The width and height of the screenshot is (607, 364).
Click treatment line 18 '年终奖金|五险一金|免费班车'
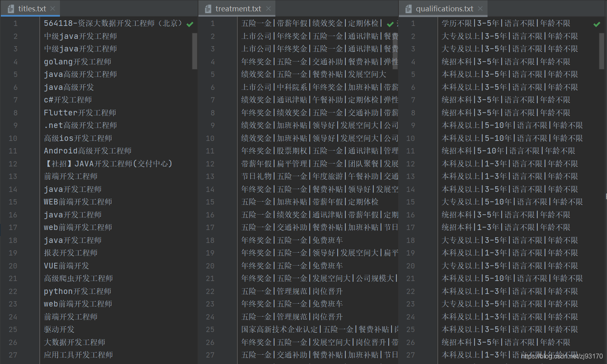click(x=292, y=240)
